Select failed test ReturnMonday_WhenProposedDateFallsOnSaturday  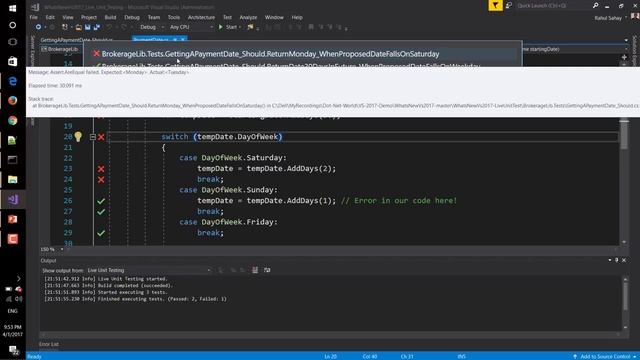(270, 54)
